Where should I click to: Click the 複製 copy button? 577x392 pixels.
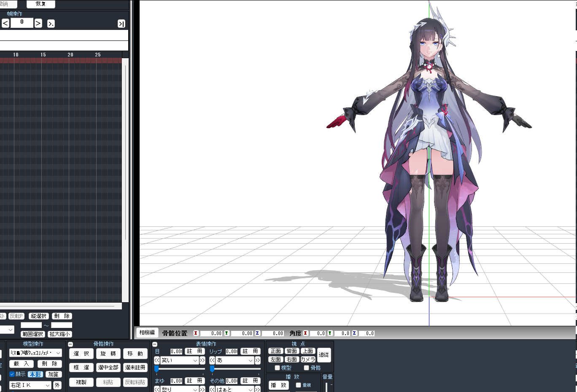(x=81, y=382)
